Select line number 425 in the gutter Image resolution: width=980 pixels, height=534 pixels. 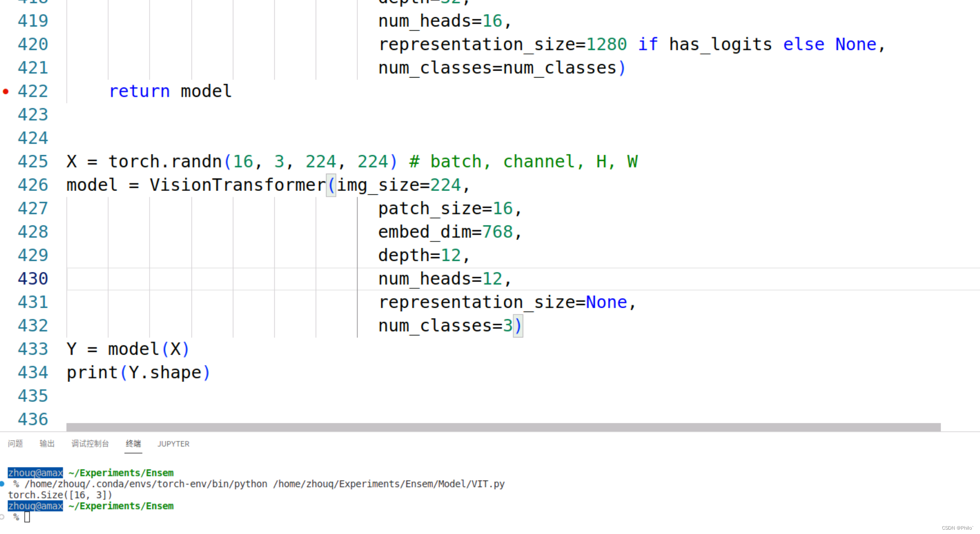click(x=33, y=162)
